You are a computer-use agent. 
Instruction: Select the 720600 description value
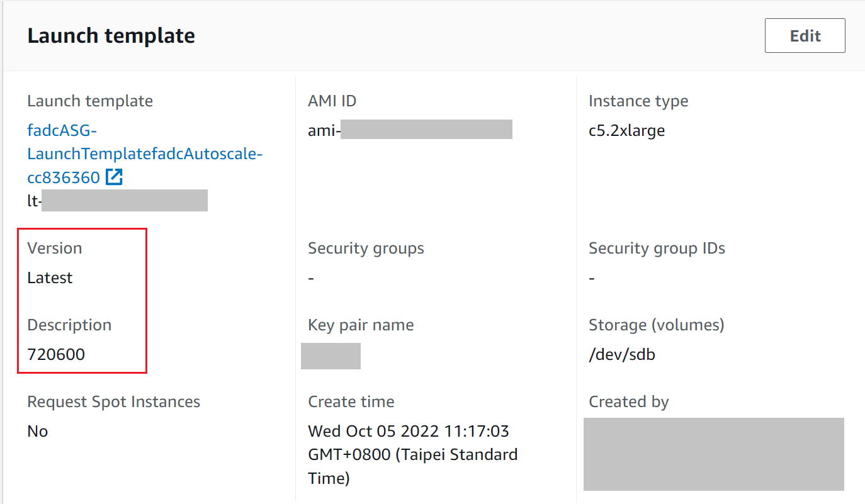56,355
